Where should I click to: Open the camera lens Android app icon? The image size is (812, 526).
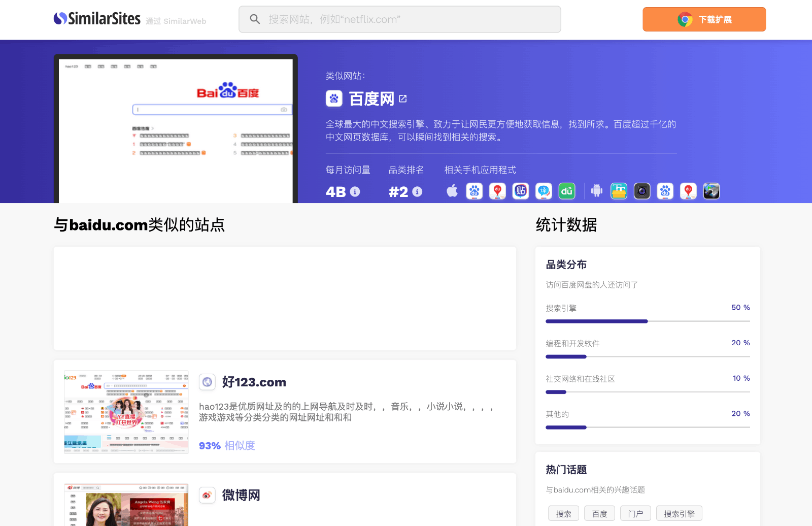pyautogui.click(x=642, y=191)
